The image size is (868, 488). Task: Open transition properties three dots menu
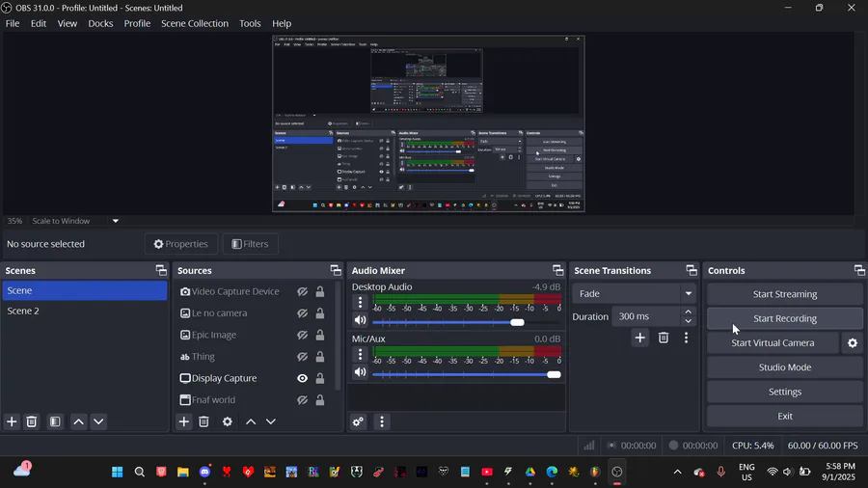pyautogui.click(x=687, y=338)
